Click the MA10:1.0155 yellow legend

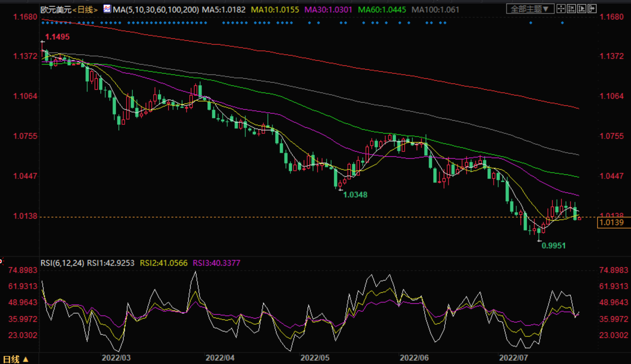pyautogui.click(x=274, y=9)
